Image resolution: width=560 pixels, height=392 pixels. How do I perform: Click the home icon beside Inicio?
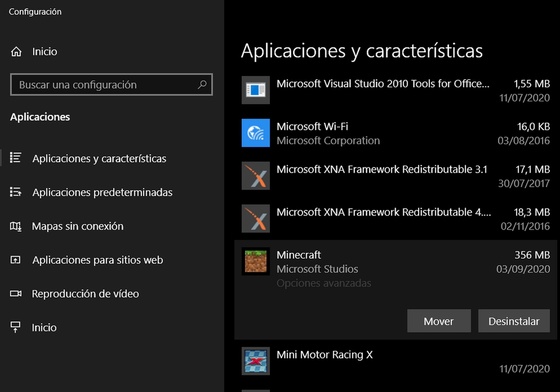tap(16, 52)
